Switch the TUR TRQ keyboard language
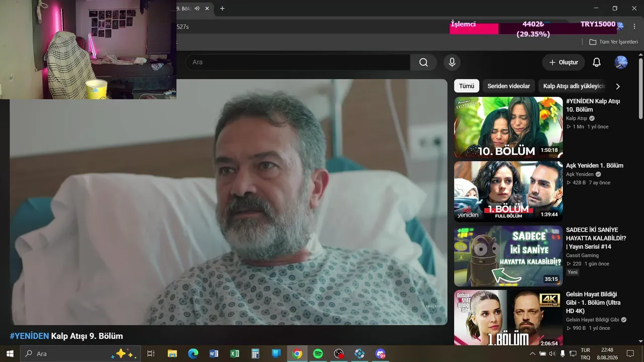This screenshot has width=644, height=362. [x=586, y=353]
